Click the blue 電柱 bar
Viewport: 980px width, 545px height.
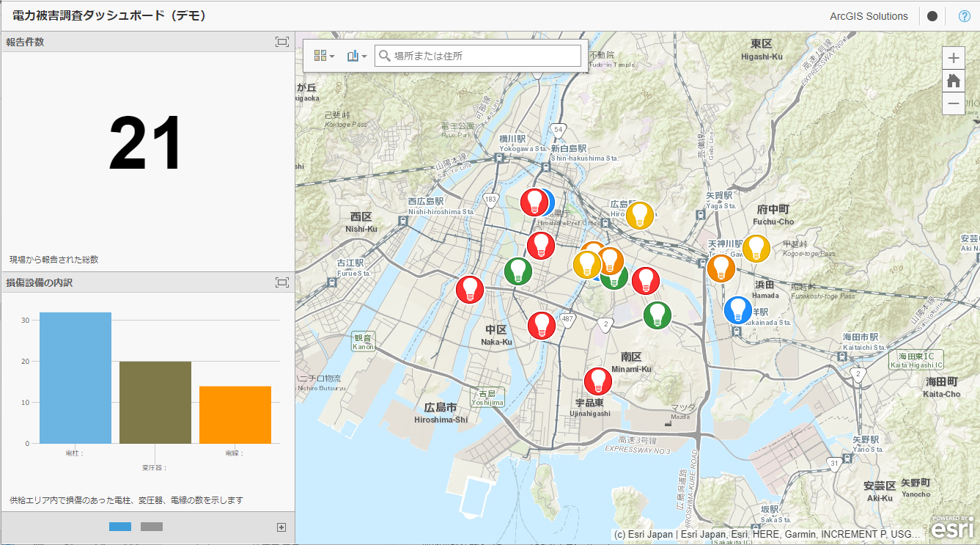pyautogui.click(x=75, y=378)
